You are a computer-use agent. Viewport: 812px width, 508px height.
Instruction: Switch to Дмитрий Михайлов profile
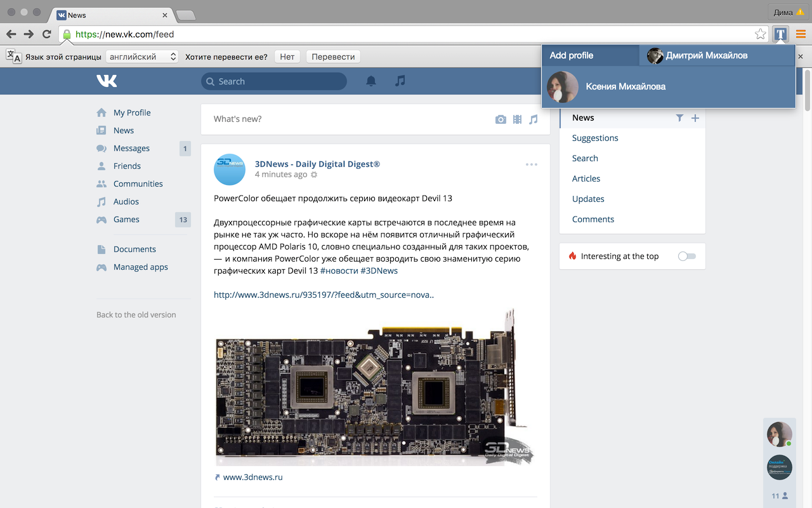click(x=717, y=55)
